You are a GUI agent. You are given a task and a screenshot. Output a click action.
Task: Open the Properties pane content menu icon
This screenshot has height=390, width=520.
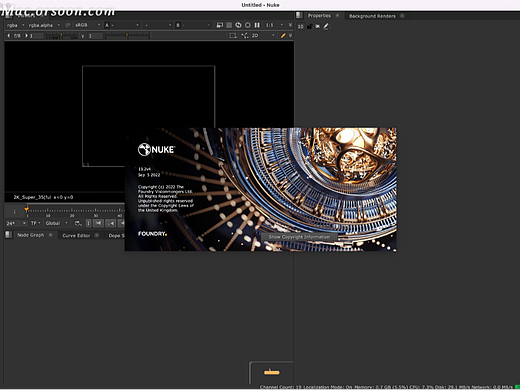point(299,15)
